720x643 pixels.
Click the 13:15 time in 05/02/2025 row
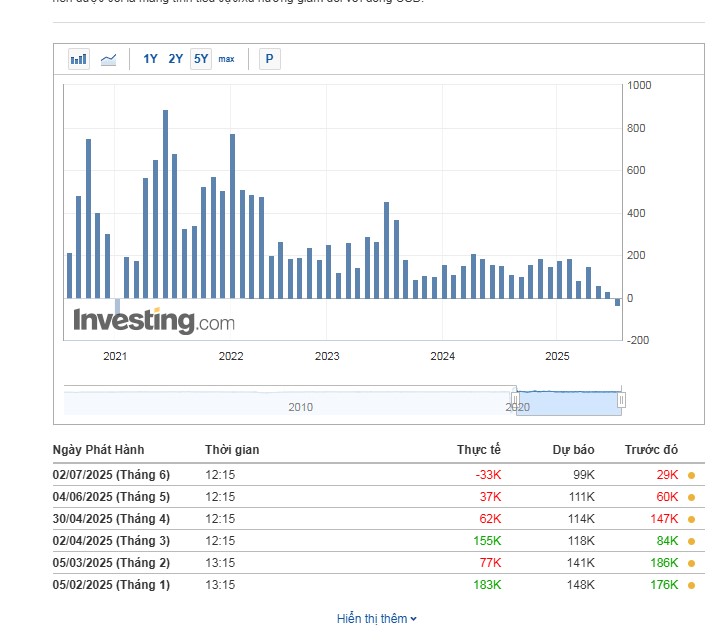click(220, 585)
